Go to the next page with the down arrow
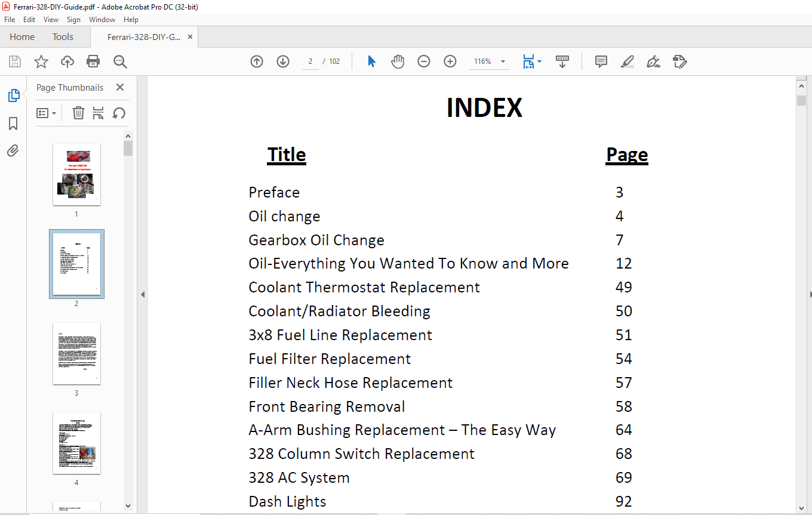Viewport: 812px width, 515px height. click(283, 61)
